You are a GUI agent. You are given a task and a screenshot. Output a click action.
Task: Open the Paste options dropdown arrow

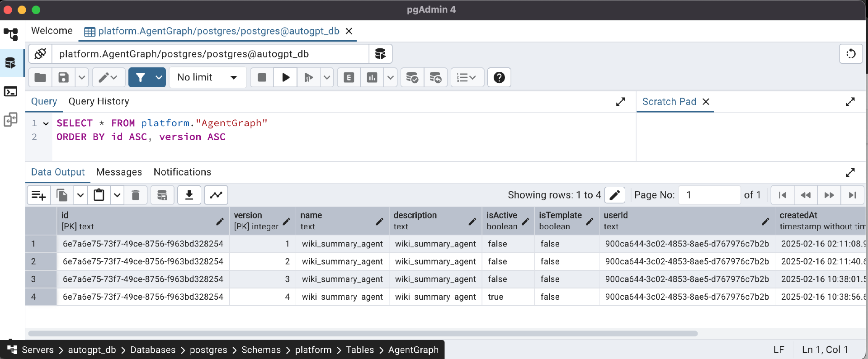(x=117, y=195)
